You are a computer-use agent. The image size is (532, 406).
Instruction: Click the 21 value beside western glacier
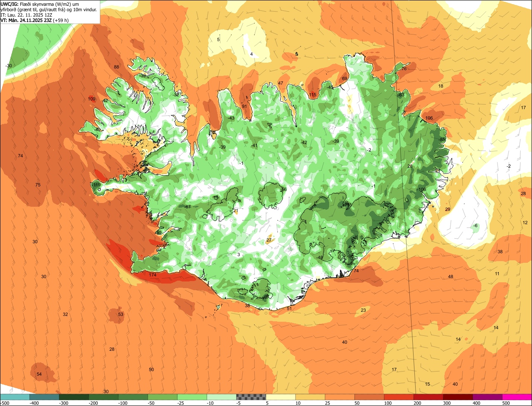coord(236,211)
